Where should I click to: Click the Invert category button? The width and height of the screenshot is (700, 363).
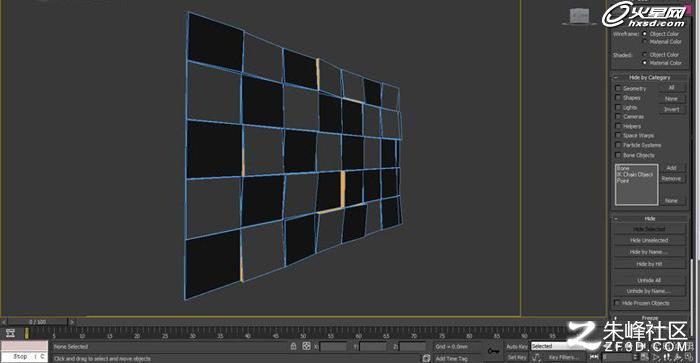(671, 109)
